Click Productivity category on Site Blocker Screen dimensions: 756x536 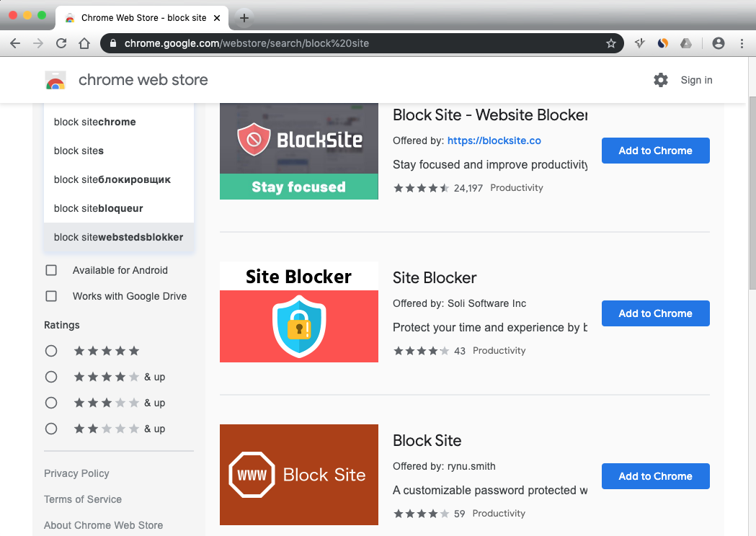coord(499,351)
